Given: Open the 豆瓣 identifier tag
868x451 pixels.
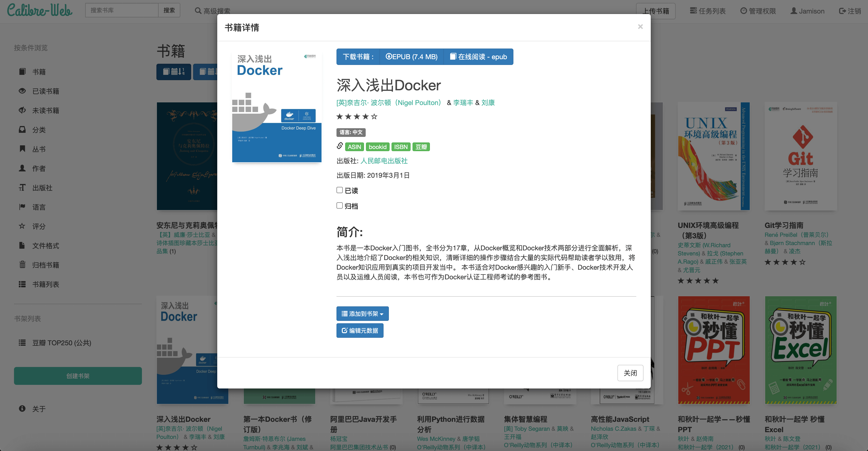Looking at the screenshot, I should [421, 147].
